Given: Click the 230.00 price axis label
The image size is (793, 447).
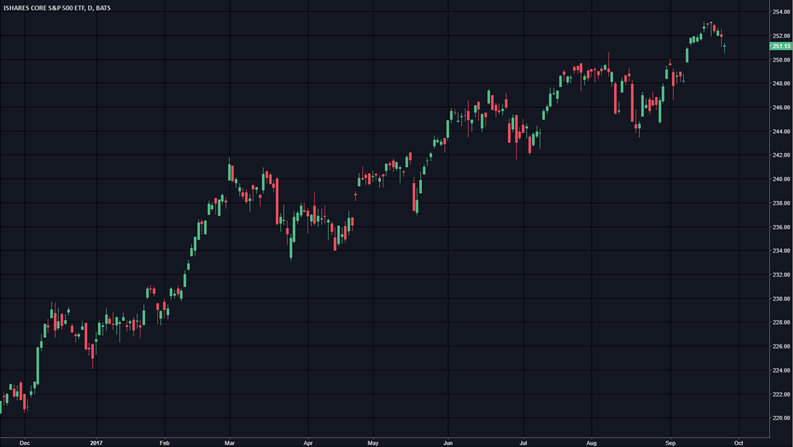Looking at the screenshot, I should click(x=781, y=299).
